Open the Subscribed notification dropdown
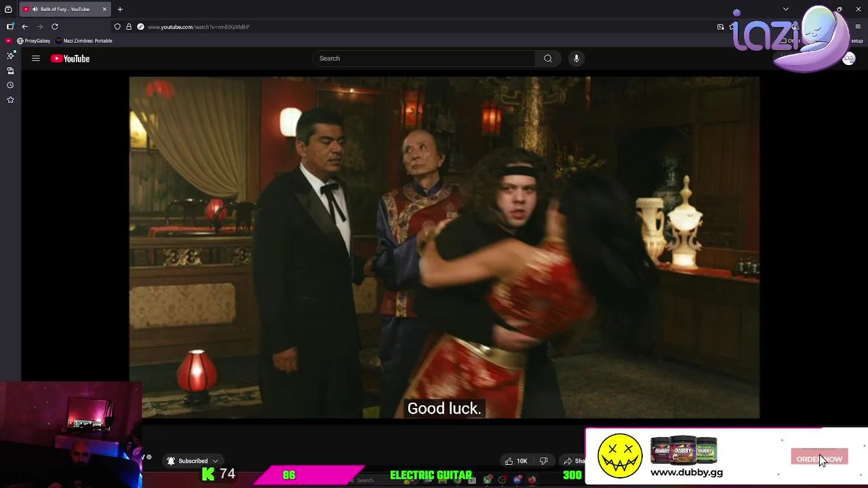This screenshot has height=488, width=868. point(193,461)
